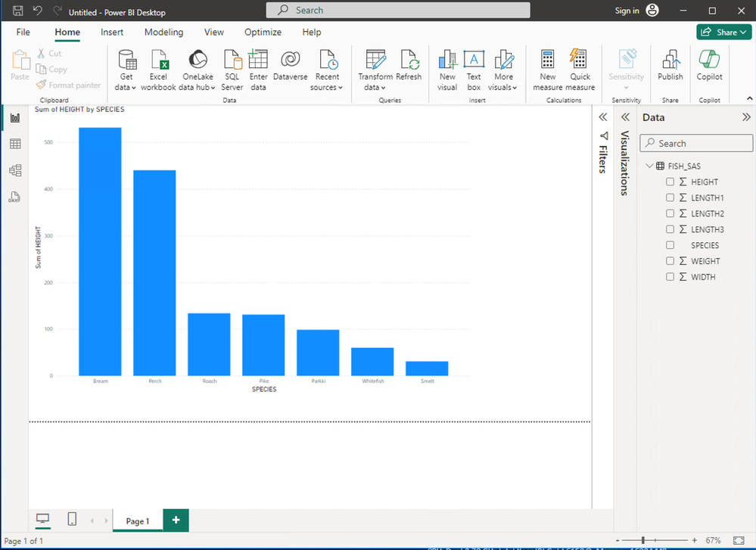Open OneLake data hub
756x550 pixels.
[x=198, y=70]
